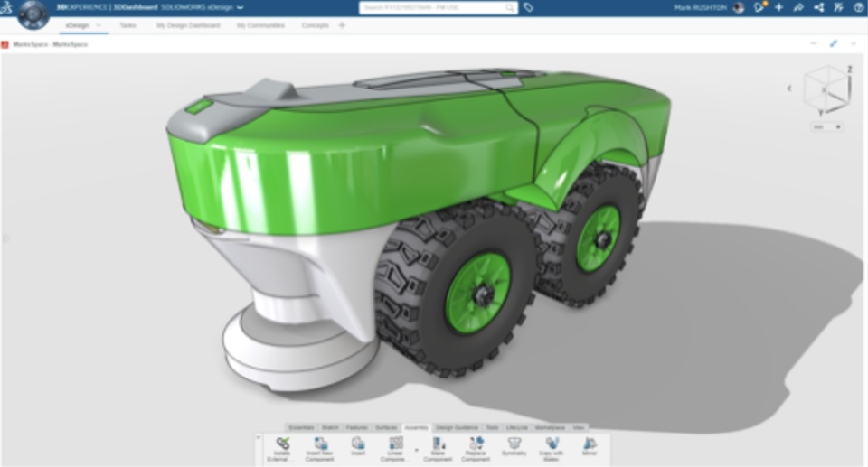Click the Symmetry tool
The width and height of the screenshot is (868, 467).
514,446
